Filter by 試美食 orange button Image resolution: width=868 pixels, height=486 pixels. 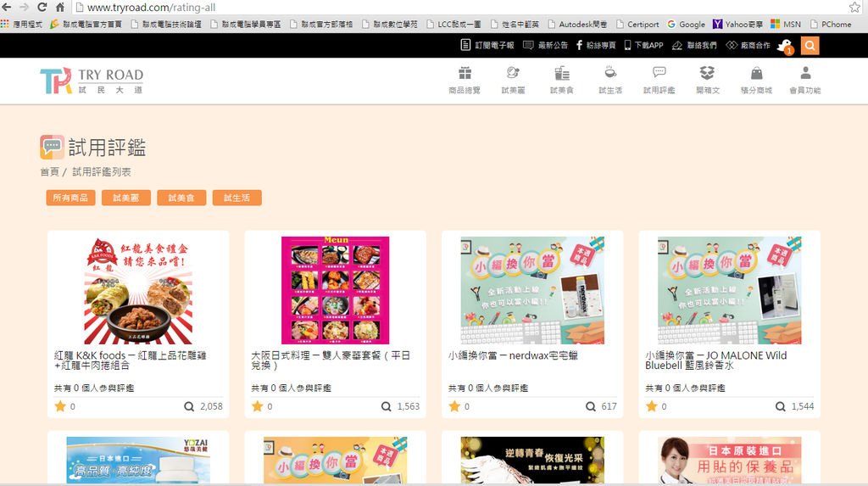pyautogui.click(x=181, y=198)
